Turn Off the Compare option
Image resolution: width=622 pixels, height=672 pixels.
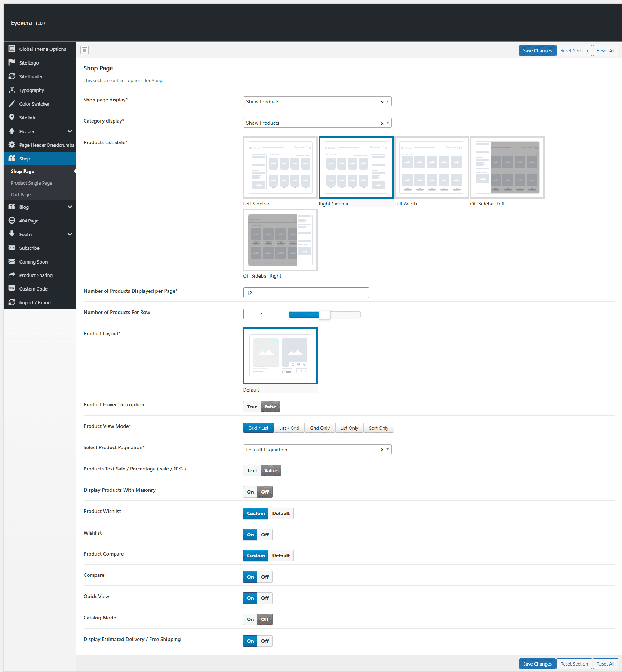point(265,577)
